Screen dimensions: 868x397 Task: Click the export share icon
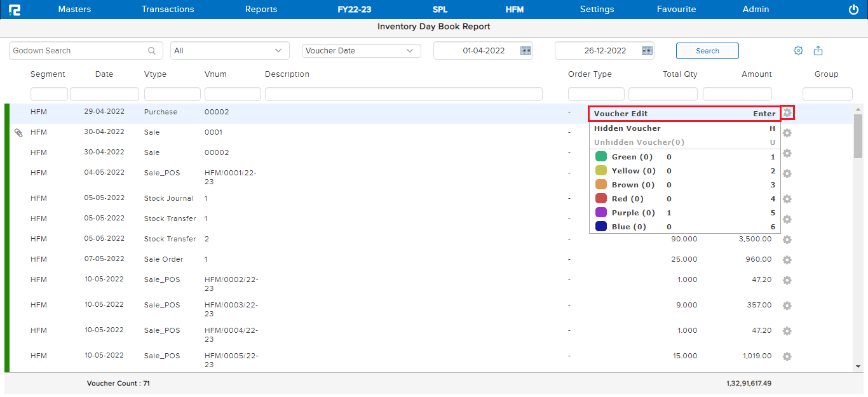pos(818,51)
